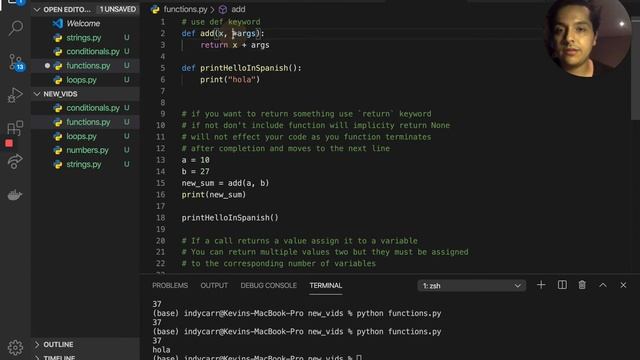This screenshot has height=360, width=640.
Task: Click the print("hola") line
Action: 230,80
